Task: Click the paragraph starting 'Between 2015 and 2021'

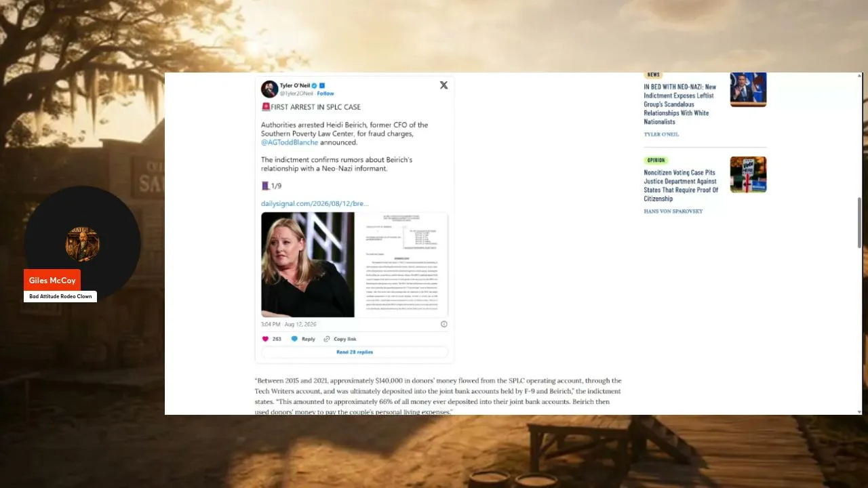Action: tap(438, 396)
